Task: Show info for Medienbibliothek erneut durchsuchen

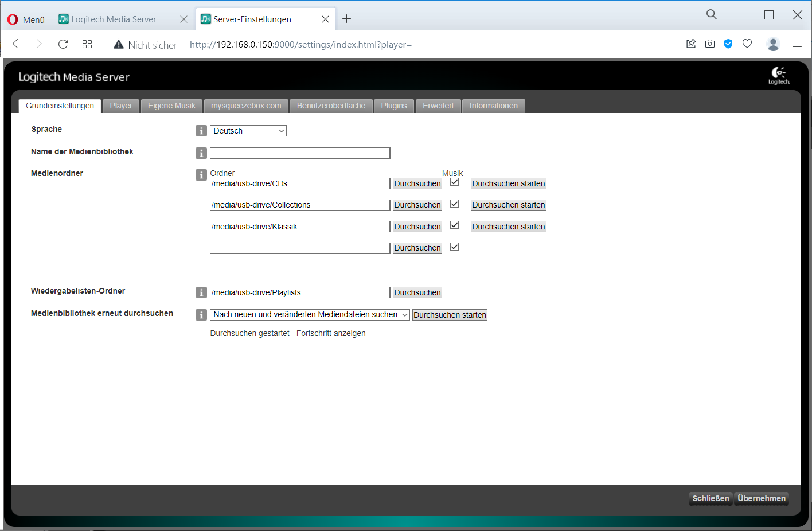Action: click(x=201, y=315)
